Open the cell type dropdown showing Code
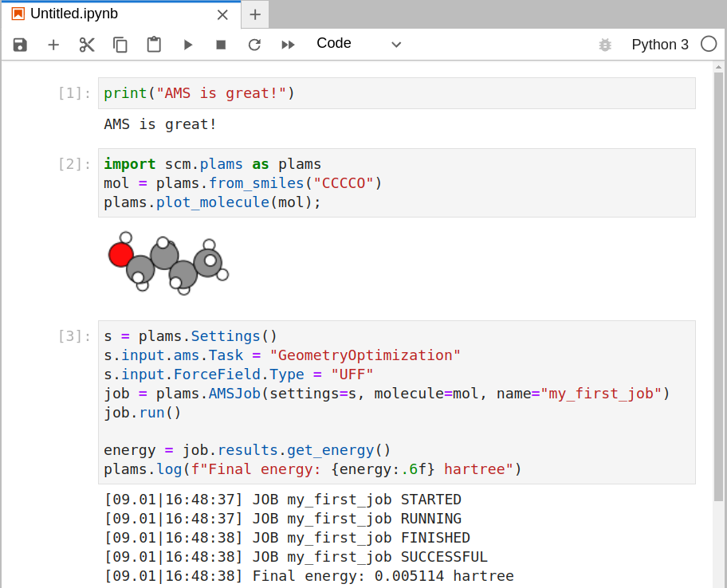The width and height of the screenshot is (727, 588). click(359, 44)
